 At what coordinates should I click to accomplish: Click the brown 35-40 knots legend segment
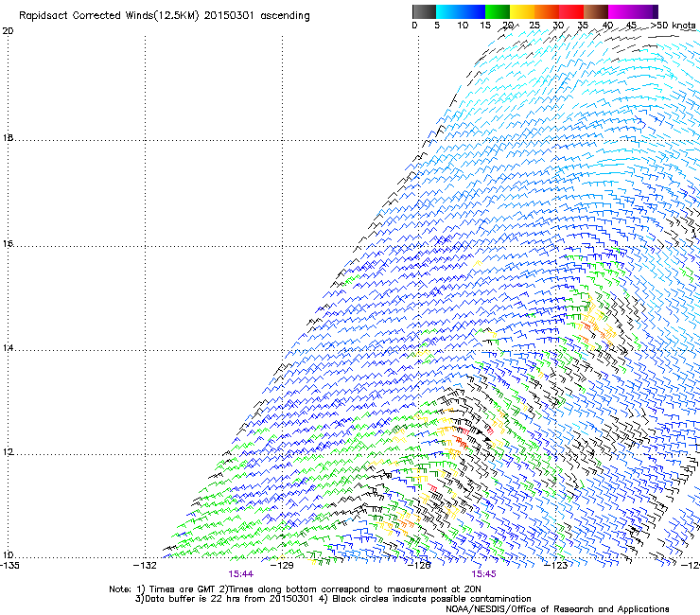point(596,11)
